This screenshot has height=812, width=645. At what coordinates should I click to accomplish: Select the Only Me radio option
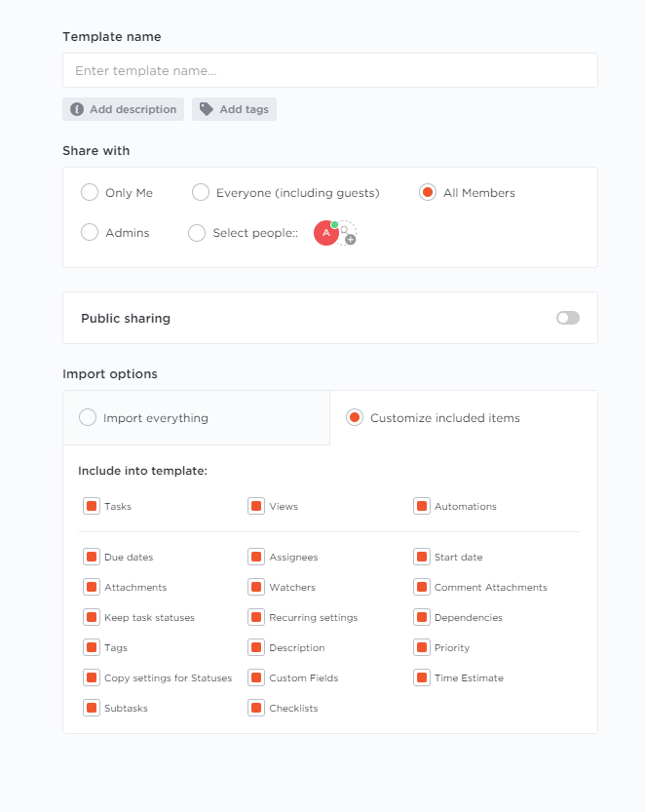tap(90, 192)
